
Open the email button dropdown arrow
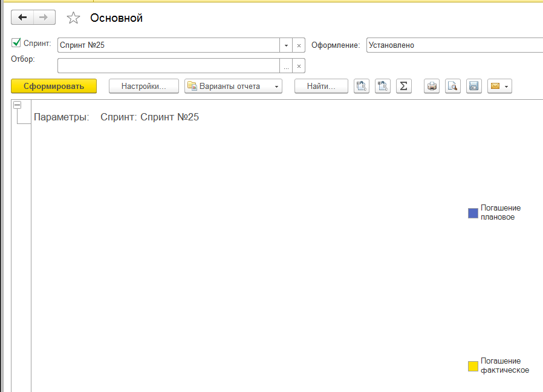(507, 87)
